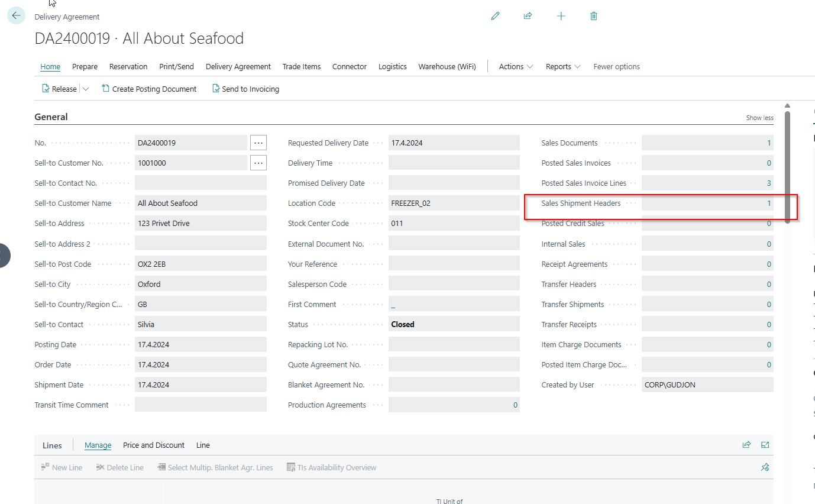Image resolution: width=815 pixels, height=504 pixels.
Task: Switch to the Delivery Agreement tab
Action: click(x=238, y=66)
